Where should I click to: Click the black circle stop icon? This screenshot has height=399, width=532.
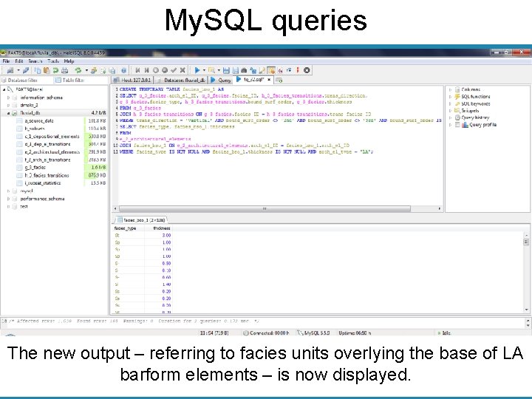(307, 70)
